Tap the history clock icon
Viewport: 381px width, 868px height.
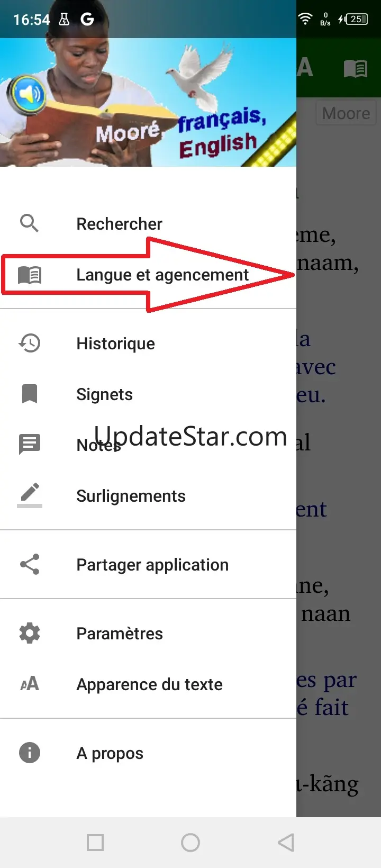pyautogui.click(x=30, y=343)
